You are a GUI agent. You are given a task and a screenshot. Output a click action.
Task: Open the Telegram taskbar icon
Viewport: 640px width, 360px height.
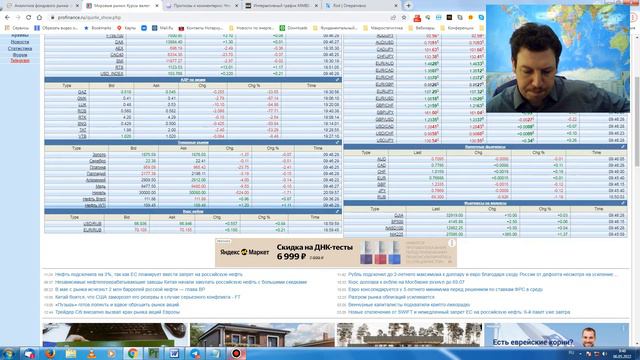click(x=195, y=353)
